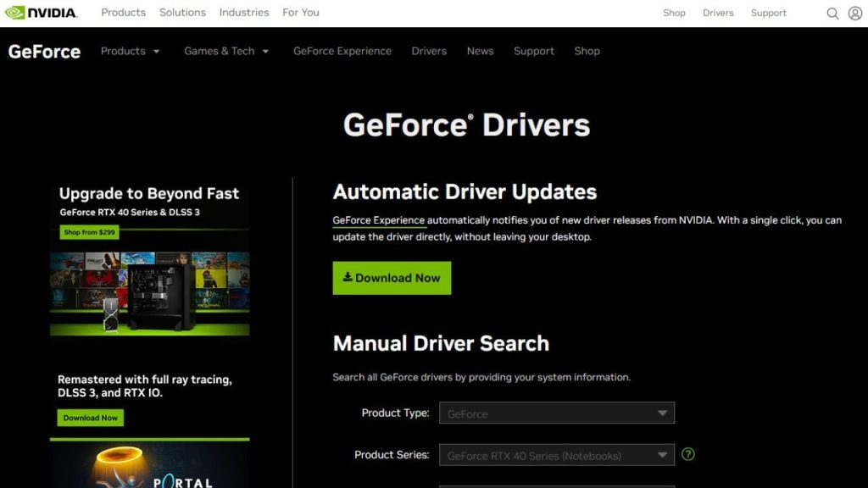Open News in the GeForce nav bar
The image size is (868, 488).
[480, 51]
